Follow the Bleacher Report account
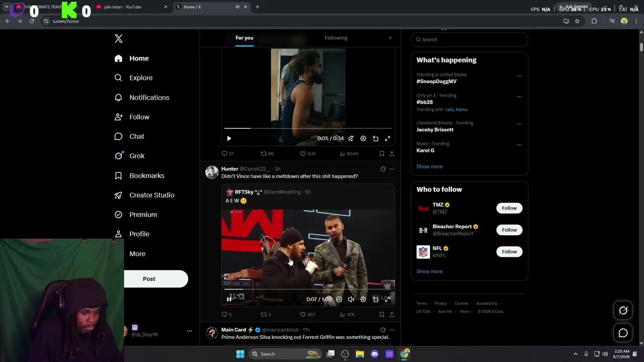This screenshot has width=644, height=362. point(509,230)
